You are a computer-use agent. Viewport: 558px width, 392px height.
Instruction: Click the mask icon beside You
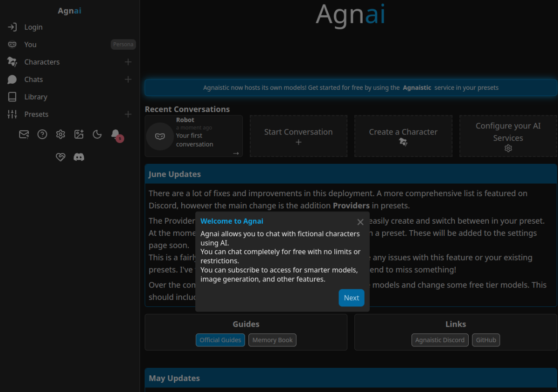pyautogui.click(x=12, y=45)
